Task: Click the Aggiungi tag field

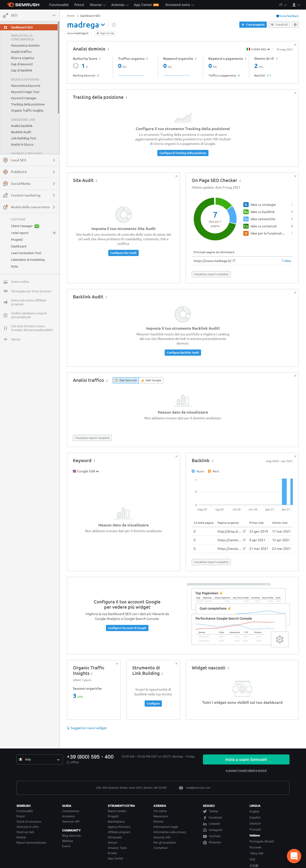Action: point(105,33)
